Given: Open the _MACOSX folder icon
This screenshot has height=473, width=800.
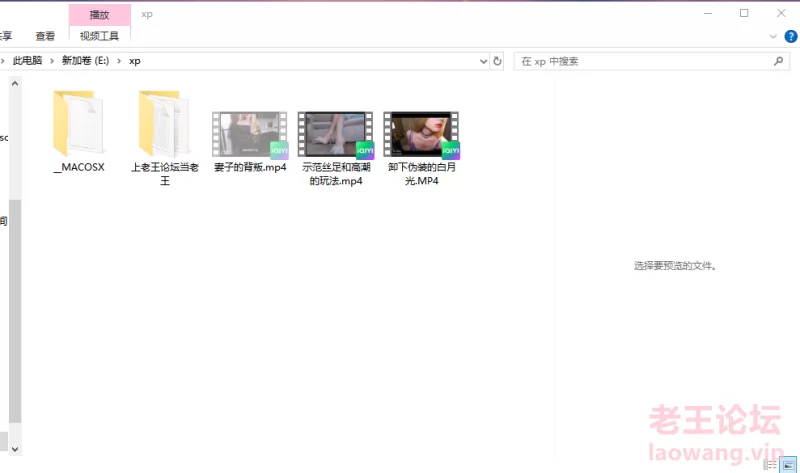Looking at the screenshot, I should click(79, 123).
